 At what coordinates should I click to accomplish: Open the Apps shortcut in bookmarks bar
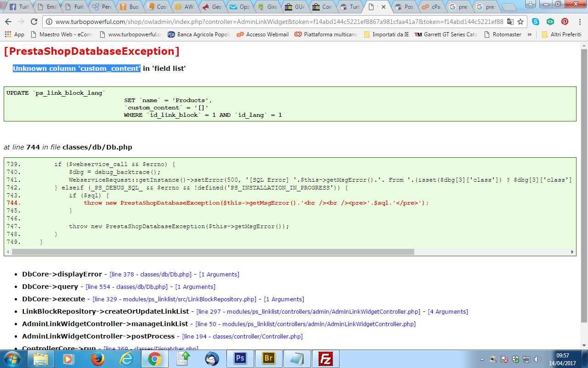point(14,34)
